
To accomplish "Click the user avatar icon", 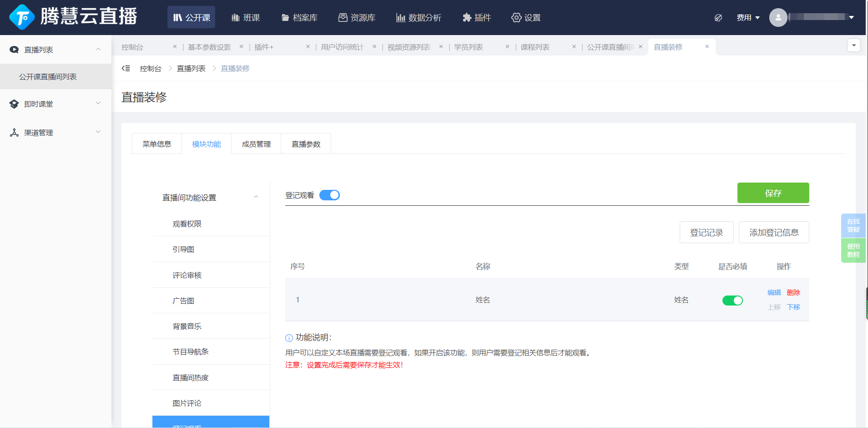I will pos(778,17).
